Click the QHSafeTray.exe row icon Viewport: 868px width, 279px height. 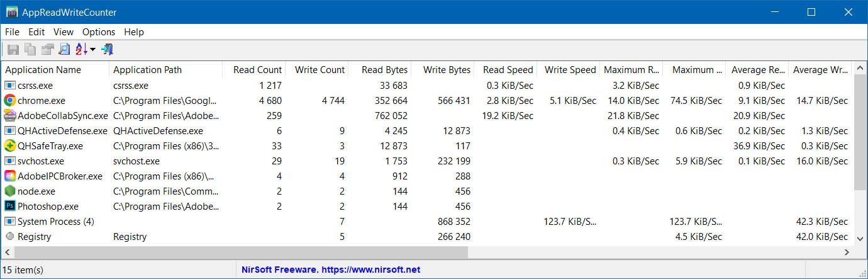(x=10, y=145)
